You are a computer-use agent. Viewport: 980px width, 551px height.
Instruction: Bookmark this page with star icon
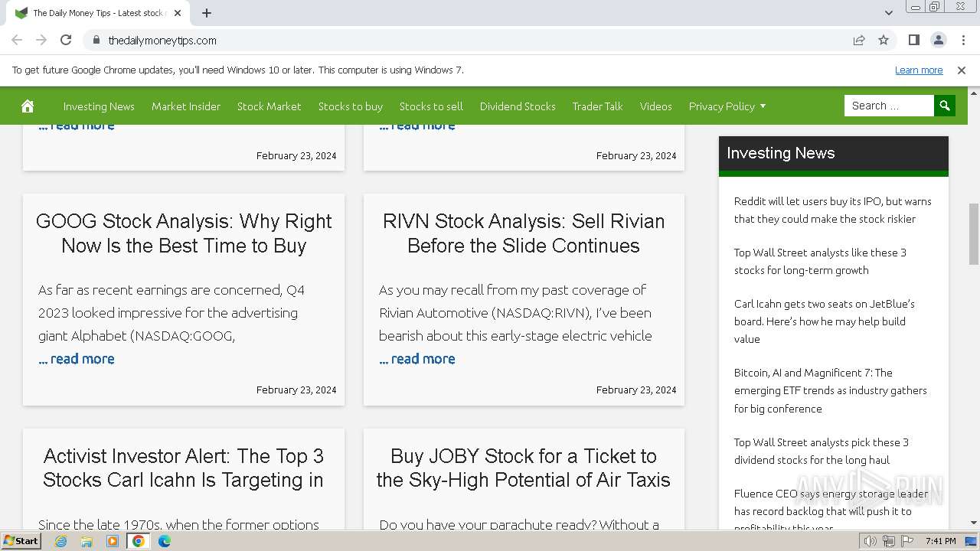tap(884, 40)
